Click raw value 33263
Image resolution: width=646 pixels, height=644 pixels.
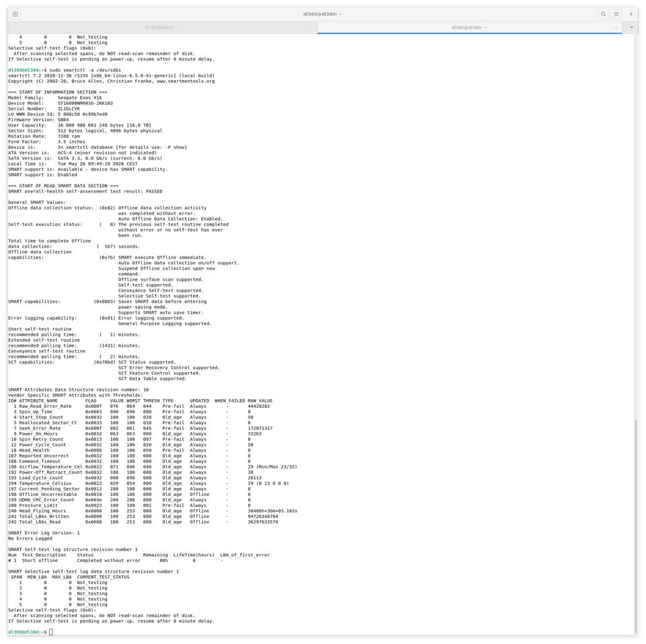254,434
